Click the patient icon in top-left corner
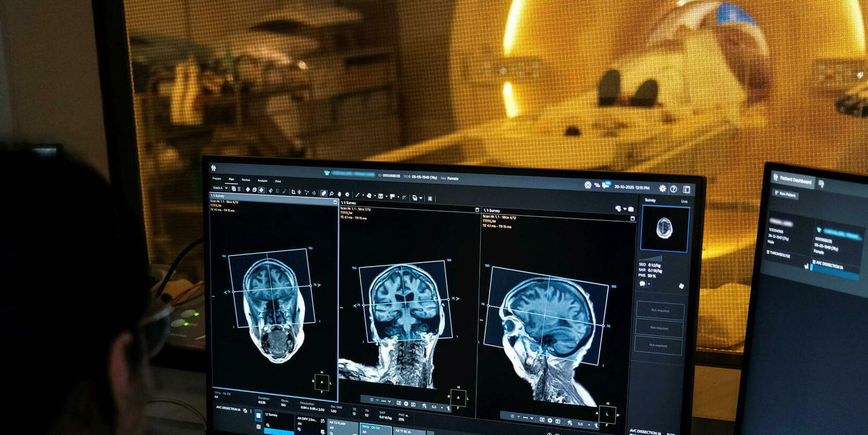868x435 pixels. click(x=214, y=168)
